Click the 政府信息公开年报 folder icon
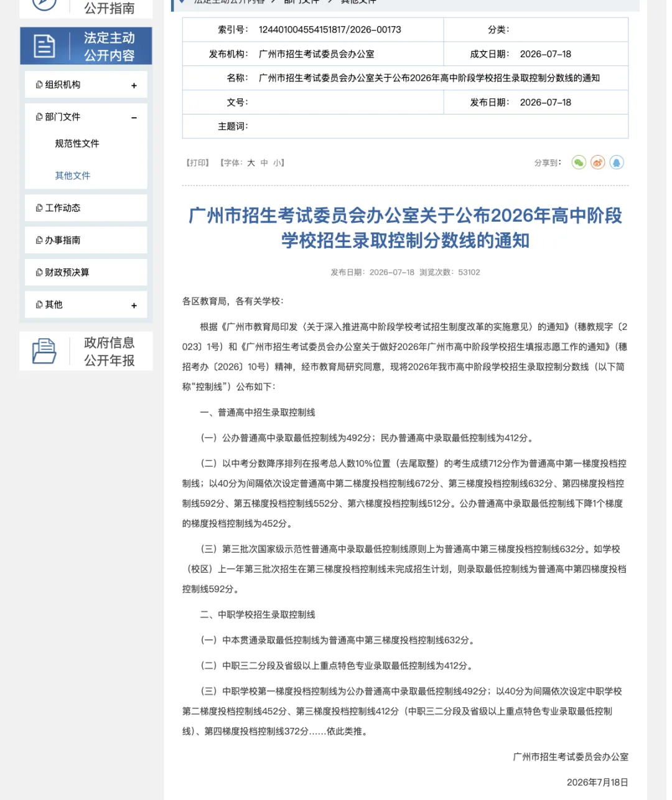The image size is (672, 800). click(x=44, y=351)
